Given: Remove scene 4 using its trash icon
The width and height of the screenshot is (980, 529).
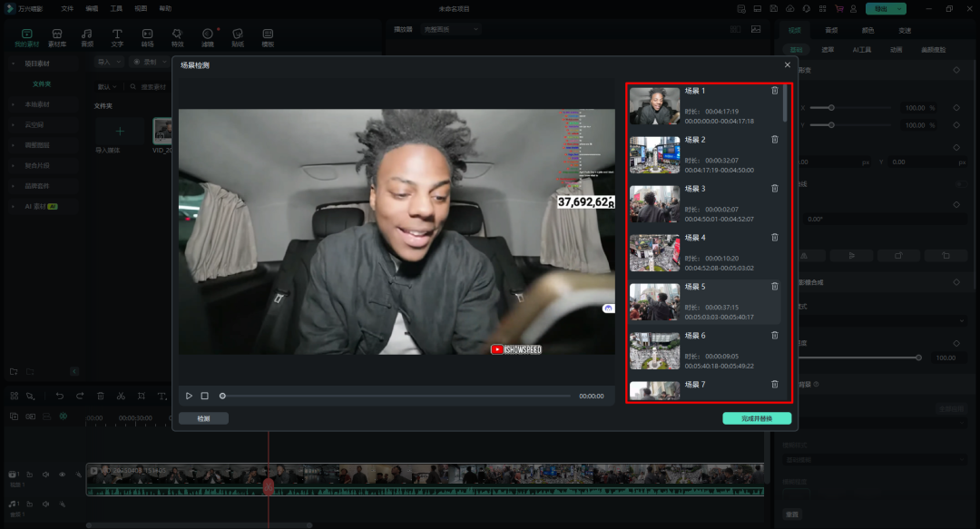Looking at the screenshot, I should click(x=774, y=238).
